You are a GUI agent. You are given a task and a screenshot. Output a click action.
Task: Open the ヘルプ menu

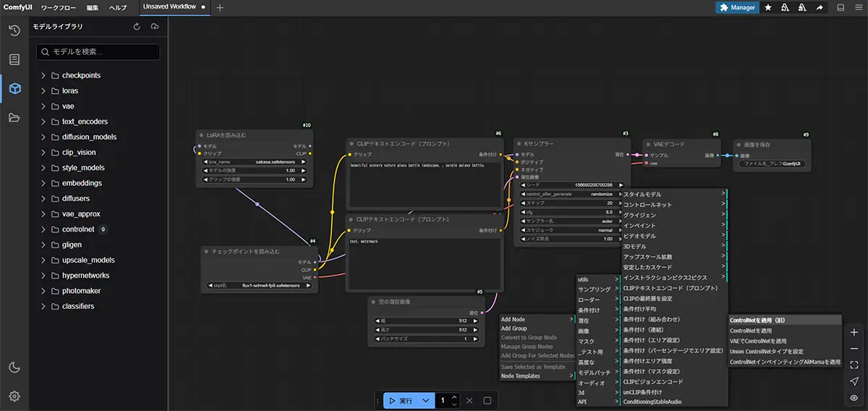pos(117,7)
